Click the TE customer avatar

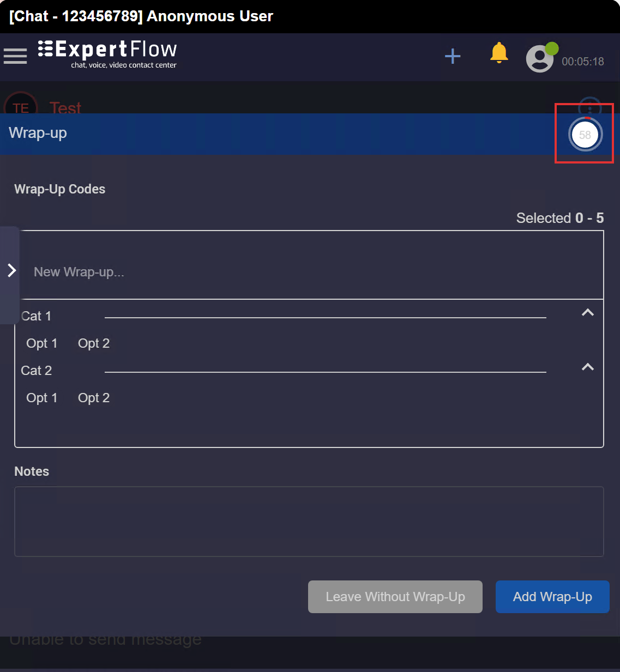21,107
